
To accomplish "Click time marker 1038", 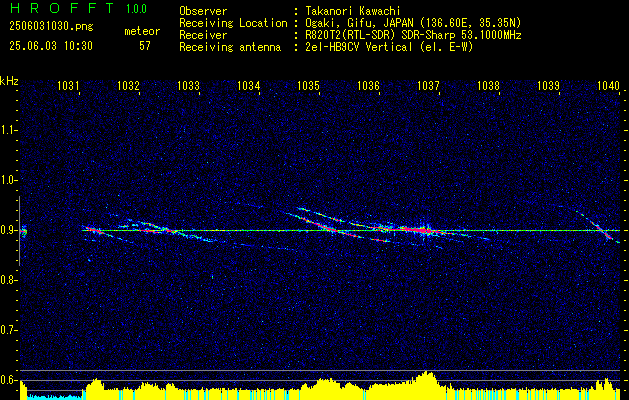I will [489, 85].
